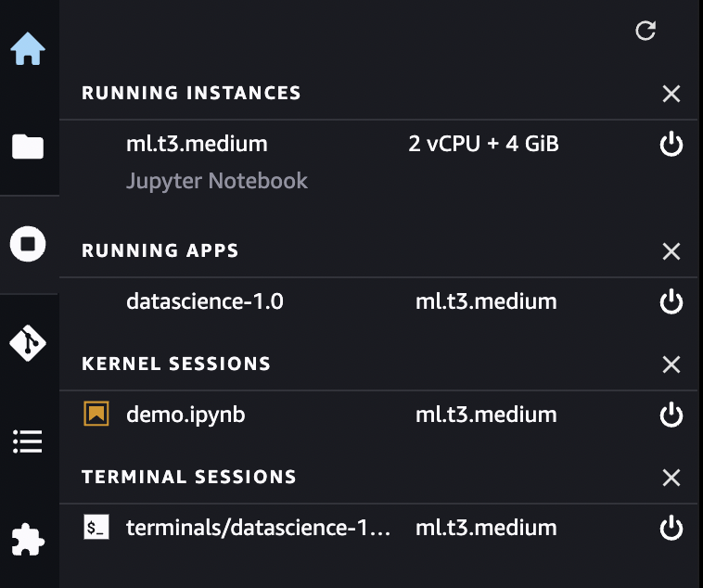Image resolution: width=703 pixels, height=588 pixels.
Task: Select the datascience-1.0 app entry
Action: click(x=204, y=301)
